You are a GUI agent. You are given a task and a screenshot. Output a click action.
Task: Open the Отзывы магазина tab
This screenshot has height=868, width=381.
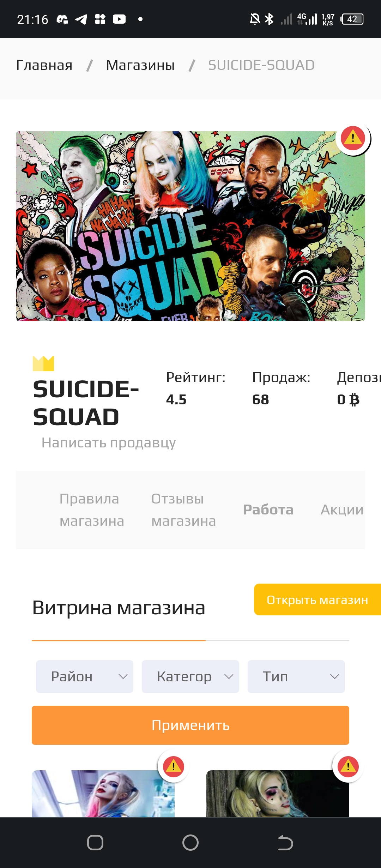coord(183,510)
